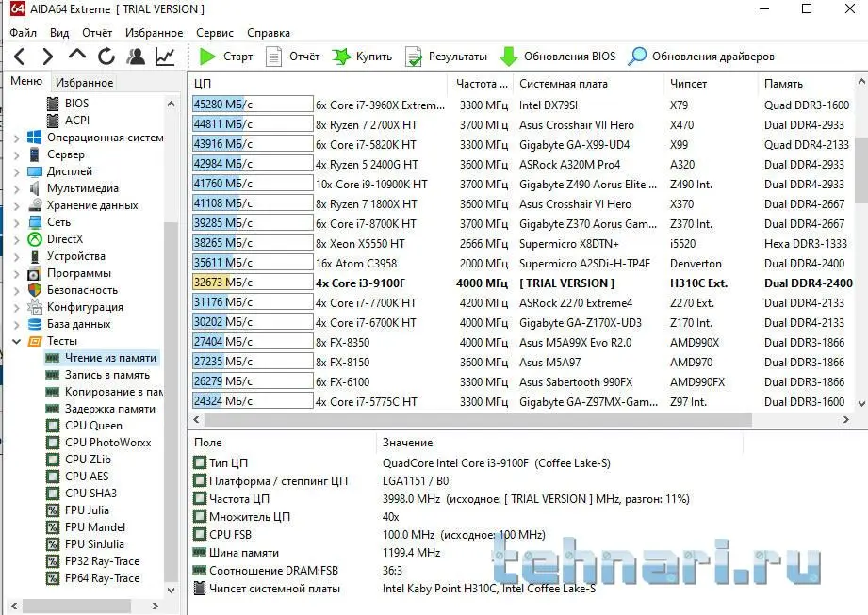This screenshot has width=868, height=615.
Task: Click the Купить toolbar button
Action: [x=362, y=57]
